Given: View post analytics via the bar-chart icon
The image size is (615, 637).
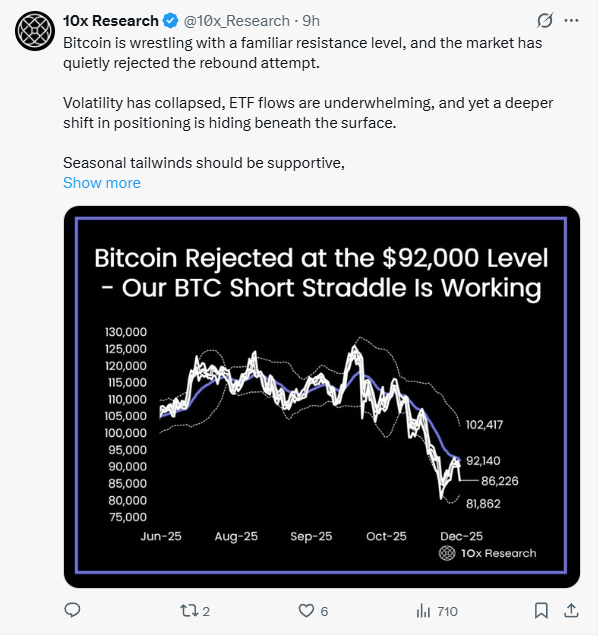Looking at the screenshot, I should [422, 610].
